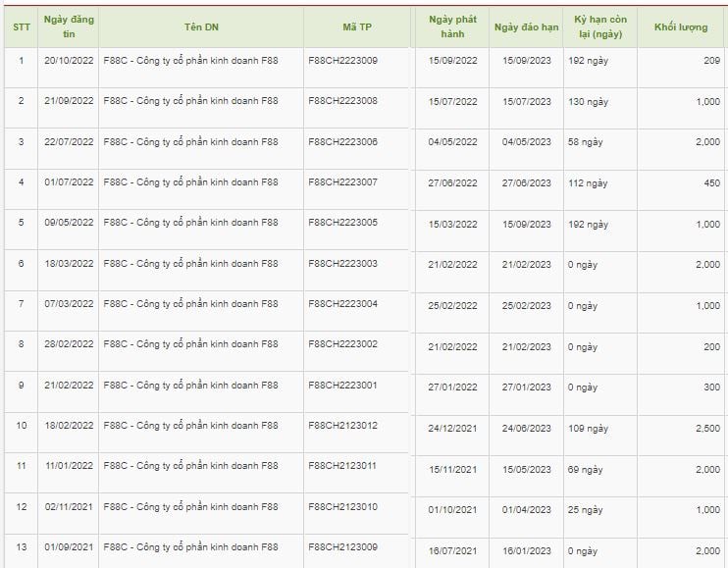
Task: Select bond code F88CH2123010
Action: tap(342, 507)
